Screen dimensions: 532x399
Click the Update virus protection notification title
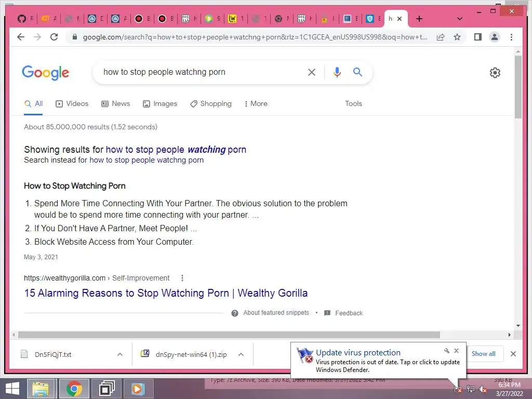(x=358, y=353)
